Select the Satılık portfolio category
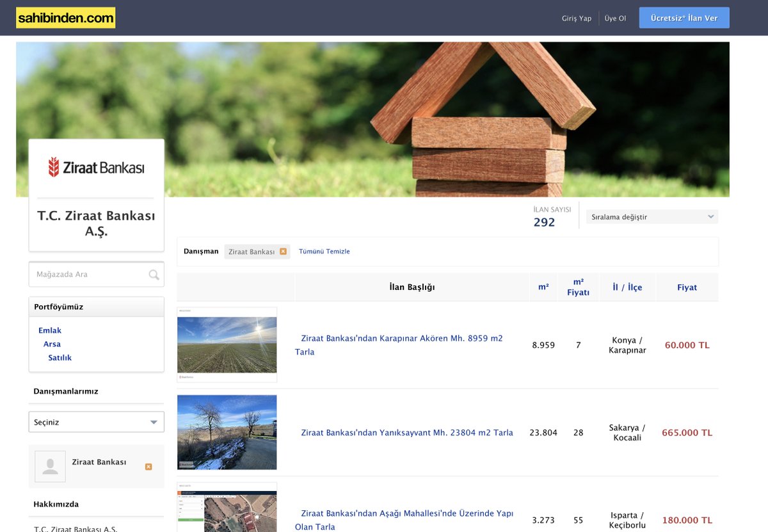This screenshot has height=532, width=768. [60, 358]
